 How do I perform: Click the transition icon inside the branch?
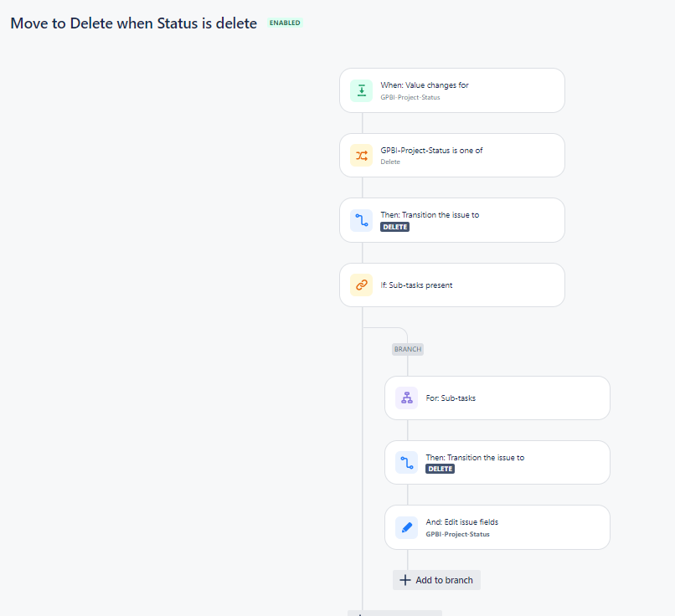pyautogui.click(x=406, y=463)
